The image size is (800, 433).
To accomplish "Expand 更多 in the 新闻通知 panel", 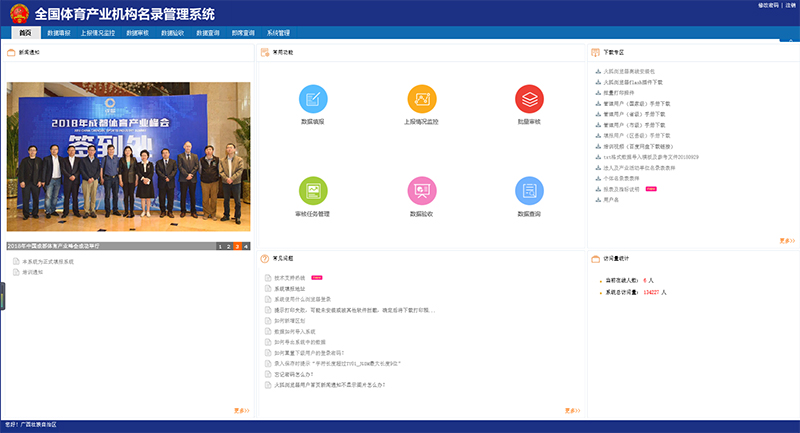I will coord(241,410).
